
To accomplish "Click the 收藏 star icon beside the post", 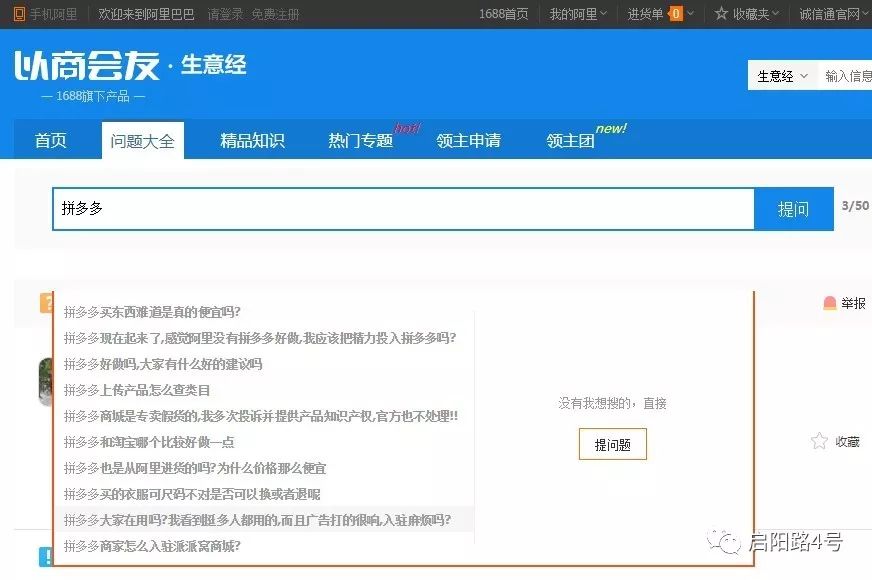I will [x=819, y=441].
